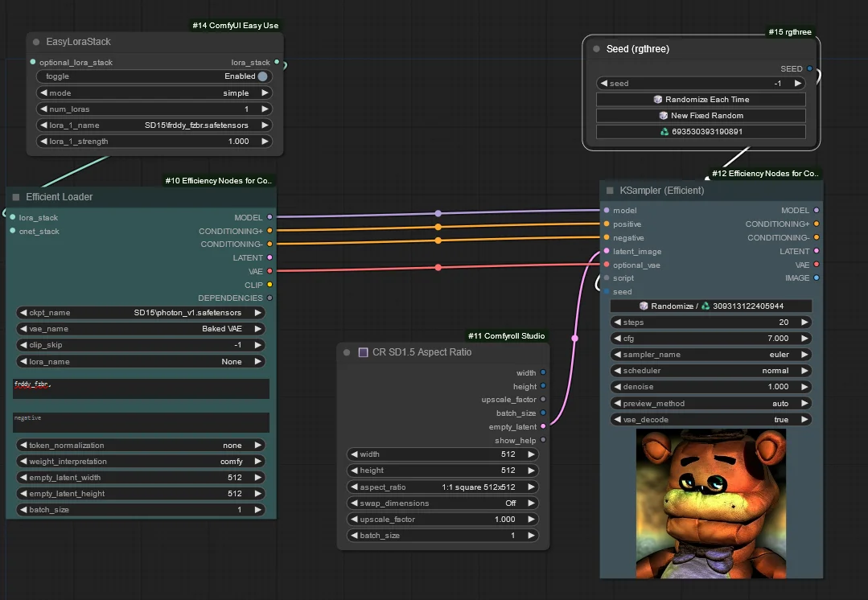Collapse the KSampler (Efficient) node via its square icon
Viewport: 868px width, 600px height.
tap(610, 191)
